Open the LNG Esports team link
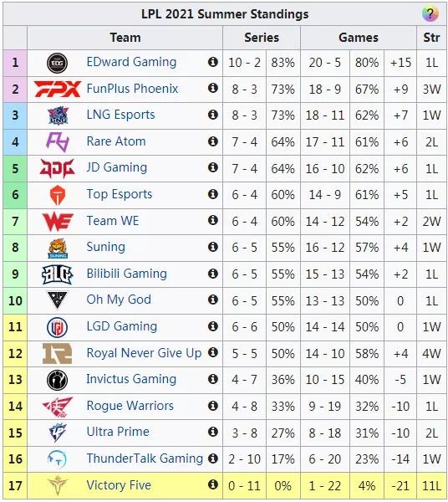Screen dimensions: 448x502 pyautogui.click(x=120, y=115)
